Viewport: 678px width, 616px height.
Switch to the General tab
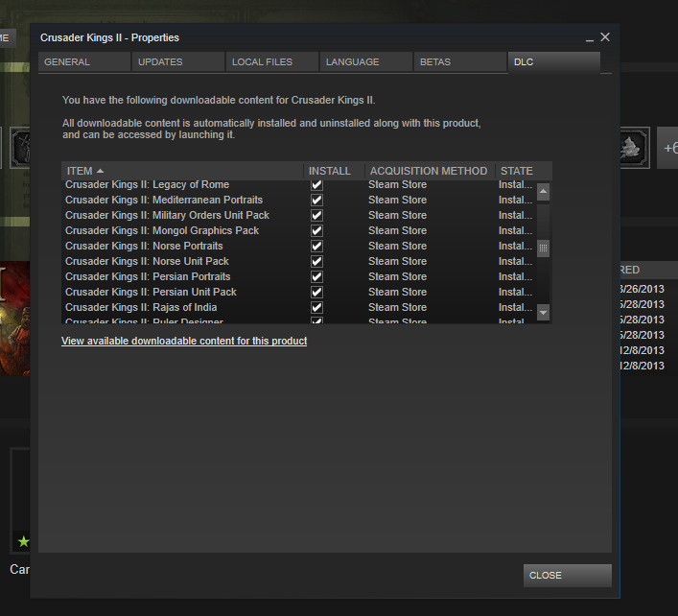[84, 62]
